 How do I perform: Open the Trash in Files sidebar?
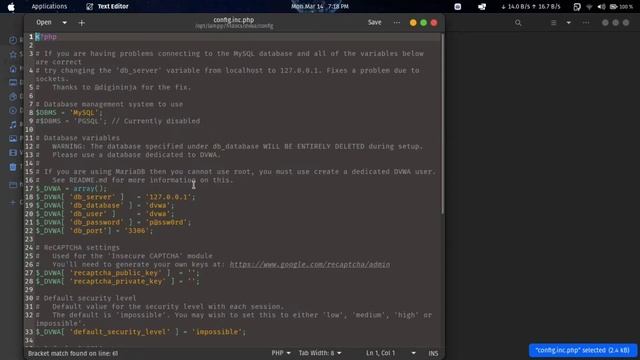(x=13, y=167)
